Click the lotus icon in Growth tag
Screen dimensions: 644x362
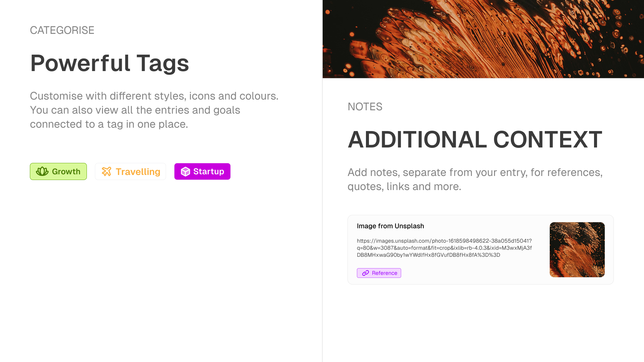pos(42,172)
